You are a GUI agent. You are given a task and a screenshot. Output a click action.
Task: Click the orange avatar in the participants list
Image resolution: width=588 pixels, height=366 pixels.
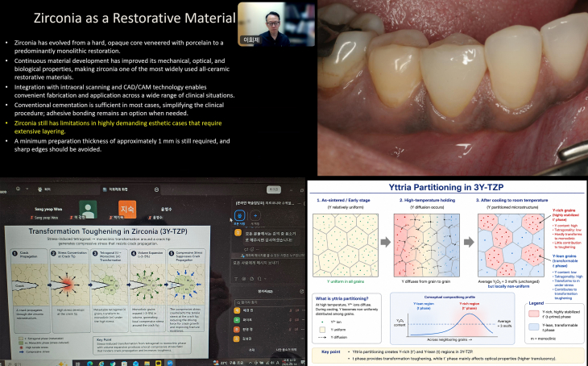(237, 329)
